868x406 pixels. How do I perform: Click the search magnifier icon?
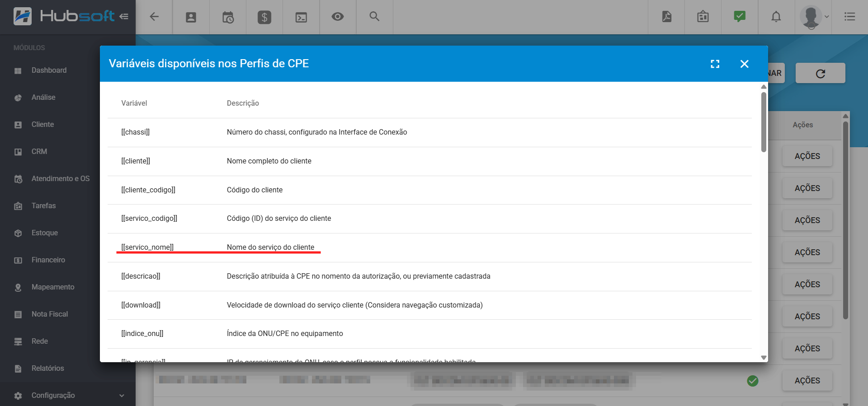pyautogui.click(x=374, y=17)
